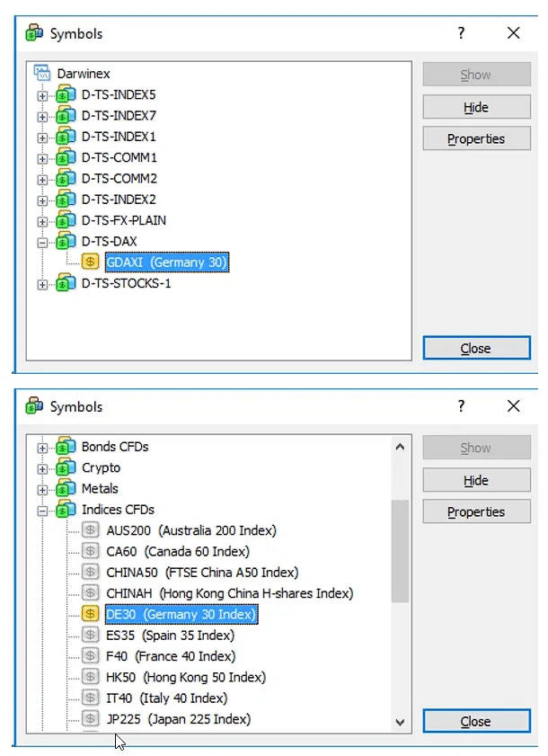Click the scrollbar up arrow in symbol list

click(x=400, y=447)
